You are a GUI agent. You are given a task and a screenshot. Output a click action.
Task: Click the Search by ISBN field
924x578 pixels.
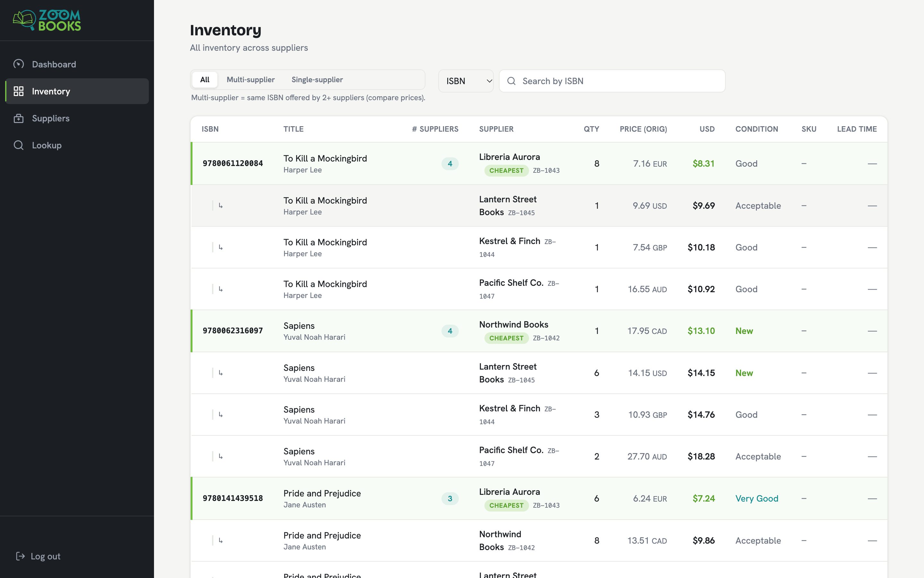click(612, 81)
